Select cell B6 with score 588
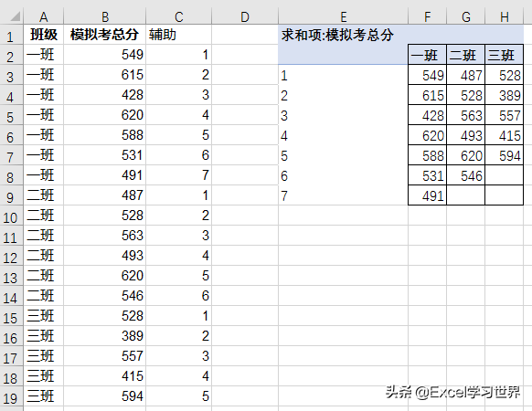 tap(104, 135)
